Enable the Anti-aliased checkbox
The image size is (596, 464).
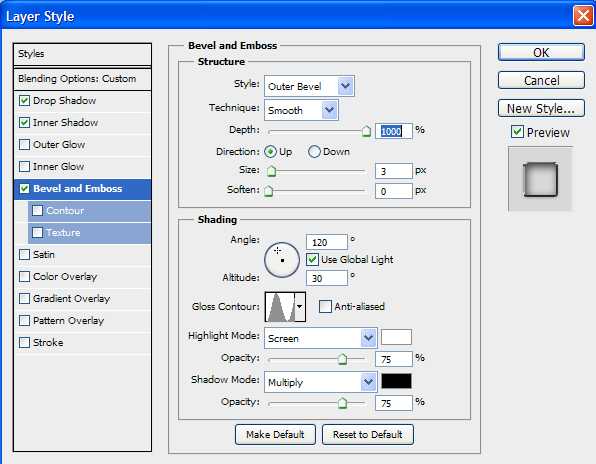tap(325, 306)
